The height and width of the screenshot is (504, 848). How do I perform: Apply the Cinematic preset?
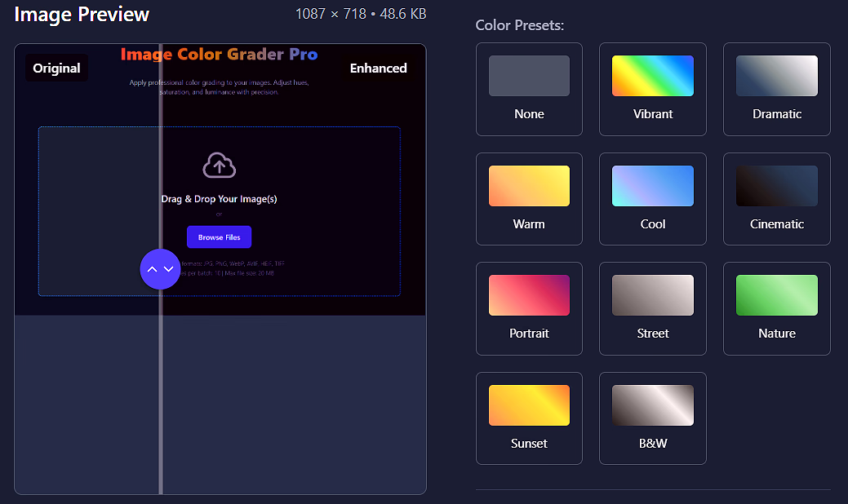pyautogui.click(x=776, y=199)
